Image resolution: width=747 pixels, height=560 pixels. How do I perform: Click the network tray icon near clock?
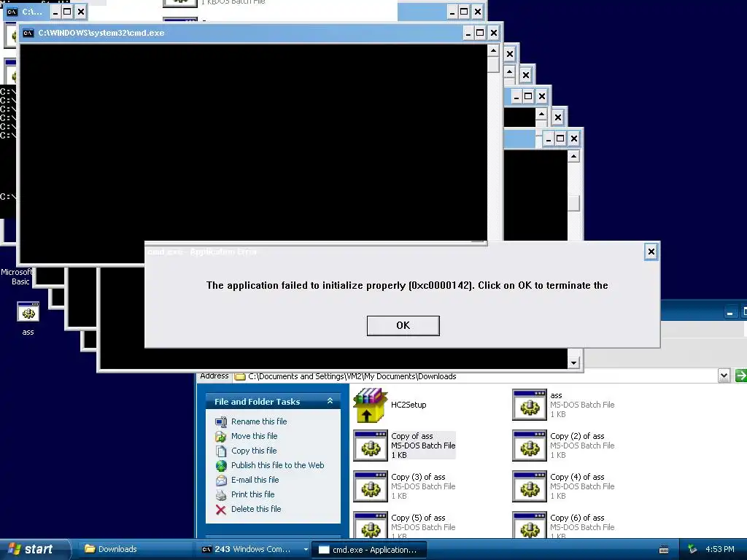point(693,549)
